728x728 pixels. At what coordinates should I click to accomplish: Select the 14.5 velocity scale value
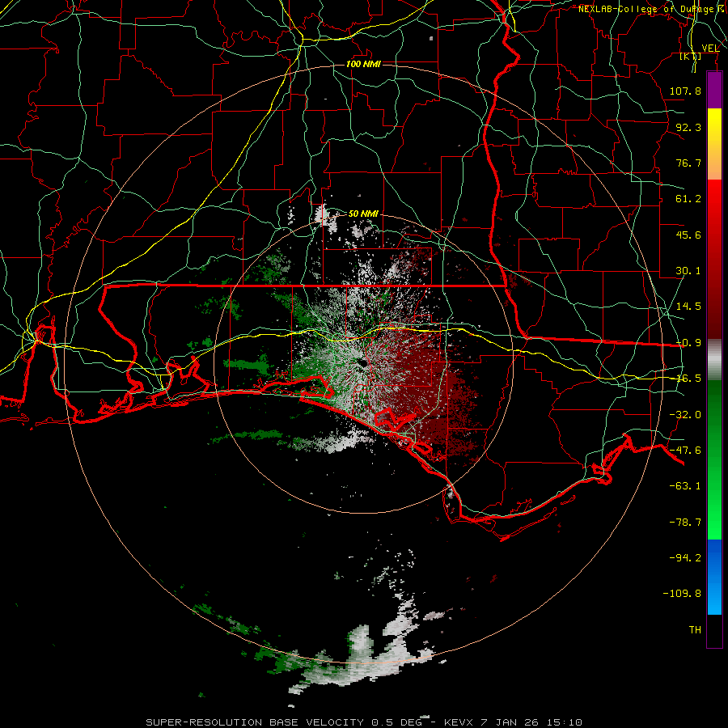[688, 307]
